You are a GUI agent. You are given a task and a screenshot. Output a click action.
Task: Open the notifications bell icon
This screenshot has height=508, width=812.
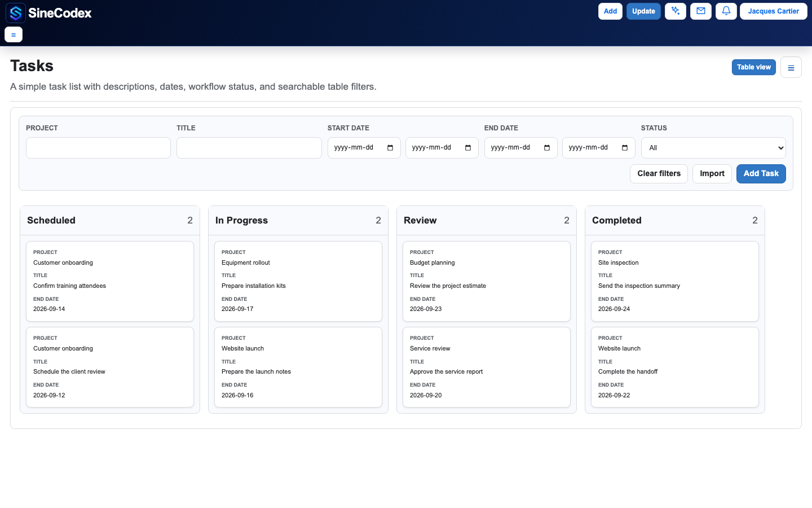(726, 11)
